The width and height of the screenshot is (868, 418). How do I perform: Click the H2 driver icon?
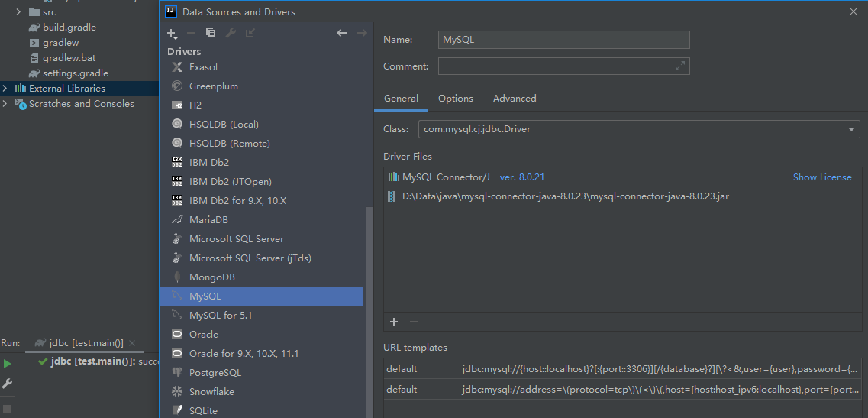177,105
